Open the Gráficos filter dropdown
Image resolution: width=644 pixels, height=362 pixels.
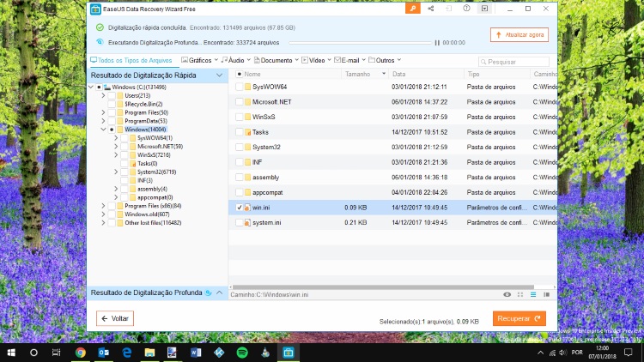(199, 60)
